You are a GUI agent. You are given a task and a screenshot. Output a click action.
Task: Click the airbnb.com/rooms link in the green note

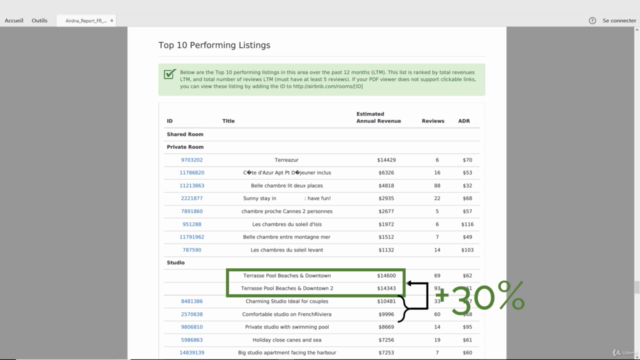tap(328, 86)
